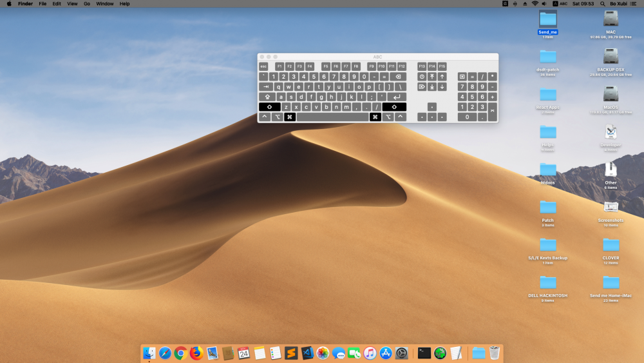This screenshot has width=644, height=363.
Task: Open the View menu
Action: [x=72, y=4]
